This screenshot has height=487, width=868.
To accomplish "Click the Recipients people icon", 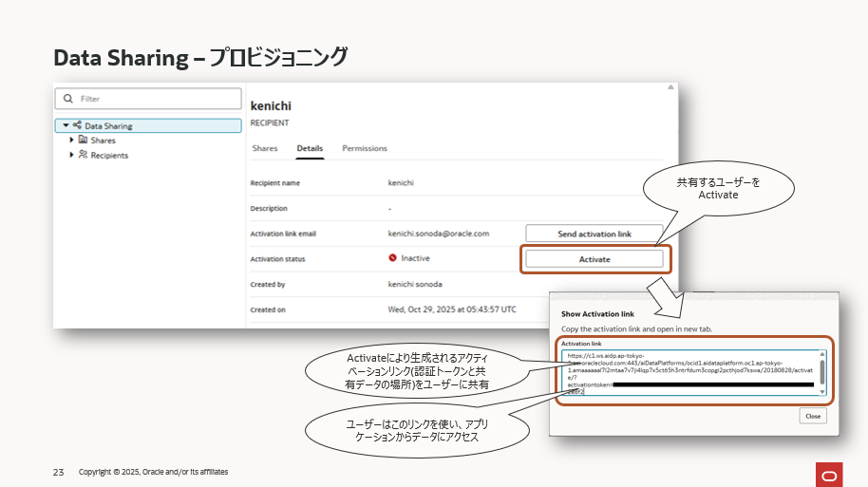I will (x=83, y=155).
